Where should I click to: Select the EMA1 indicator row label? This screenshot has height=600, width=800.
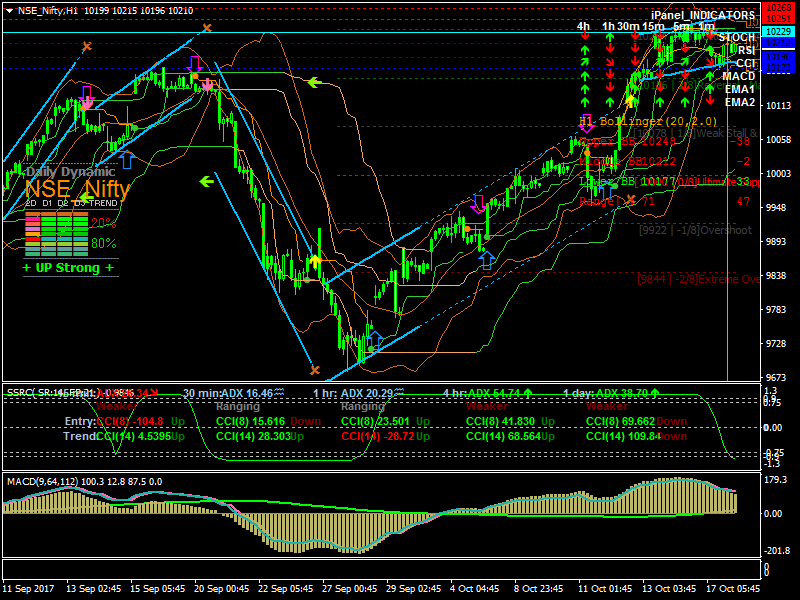740,89
